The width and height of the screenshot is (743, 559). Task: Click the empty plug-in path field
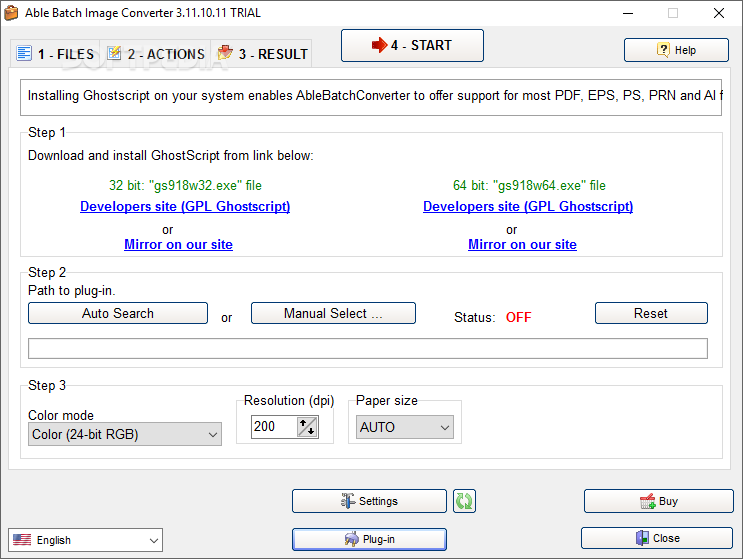point(368,349)
